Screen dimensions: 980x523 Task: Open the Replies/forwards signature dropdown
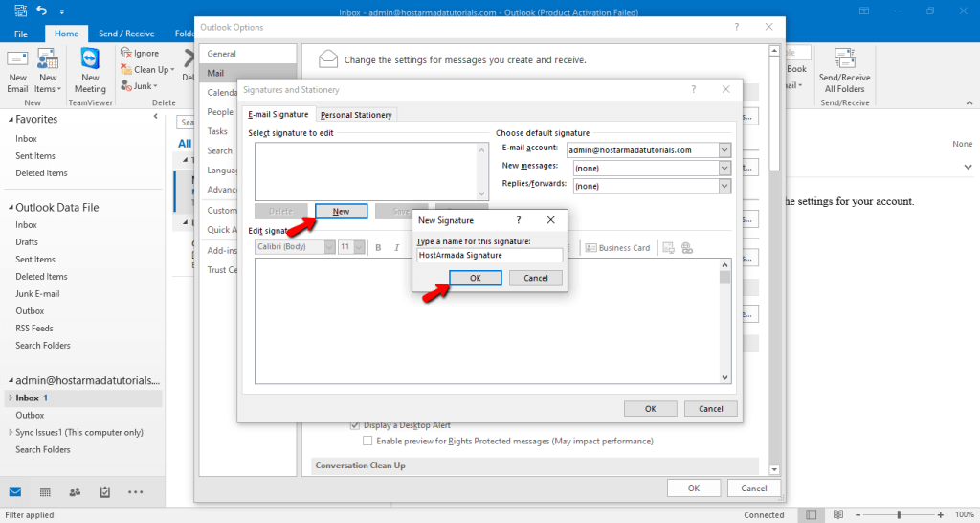click(x=724, y=185)
